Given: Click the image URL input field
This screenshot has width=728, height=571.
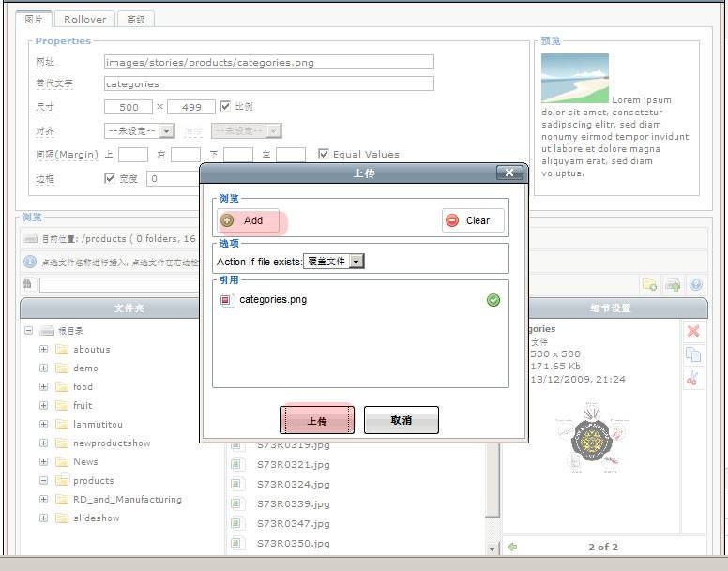Looking at the screenshot, I should click(x=268, y=63).
